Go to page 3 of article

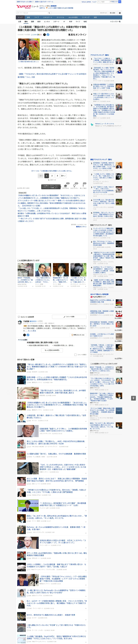pos(57,176)
